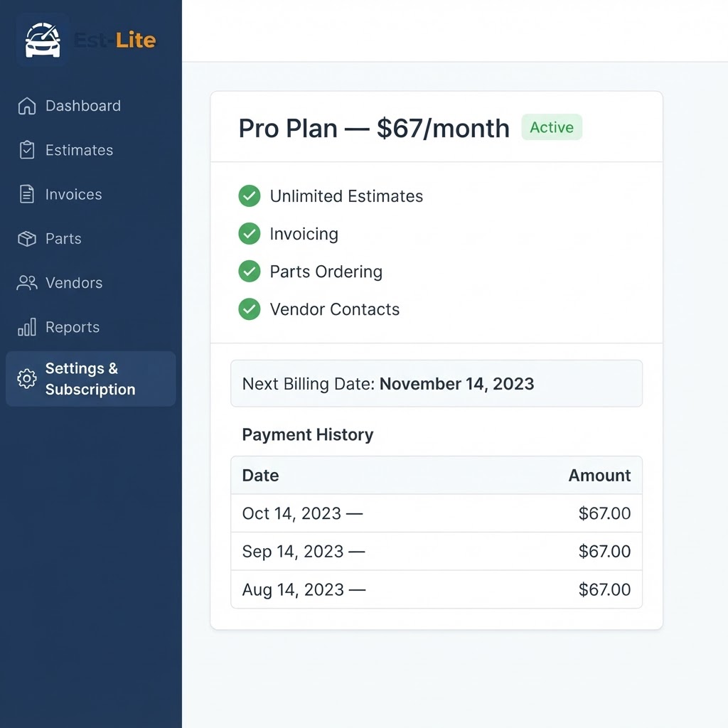Select the Oct 14, 2023 payment row
The image size is (728, 728).
[x=437, y=513]
